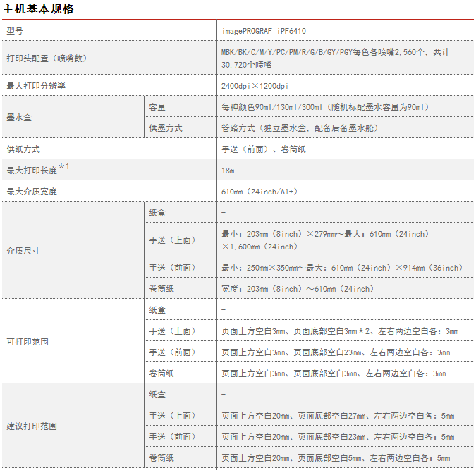Click 手送（上面） under 介质尺寸
476x470 pixels.
point(172,240)
